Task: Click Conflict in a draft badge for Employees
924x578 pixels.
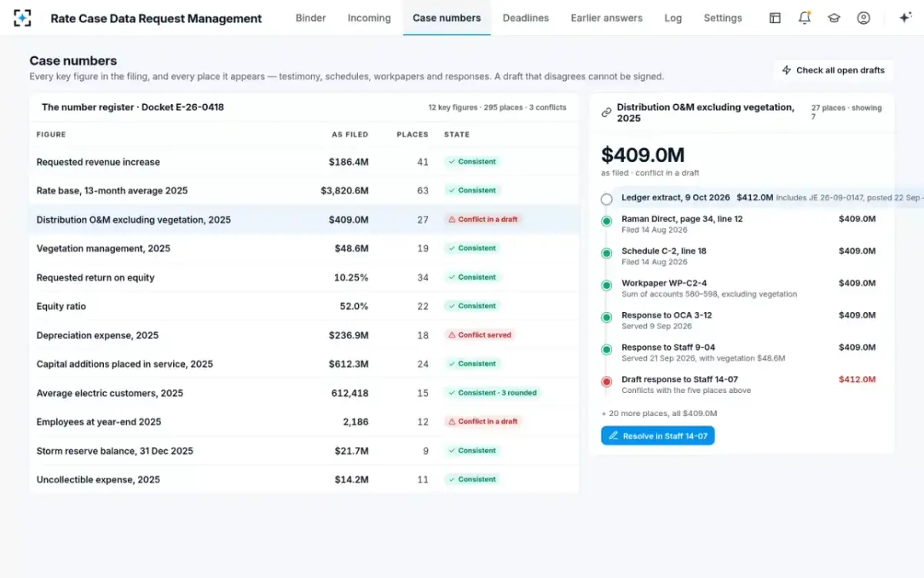Action: click(483, 422)
